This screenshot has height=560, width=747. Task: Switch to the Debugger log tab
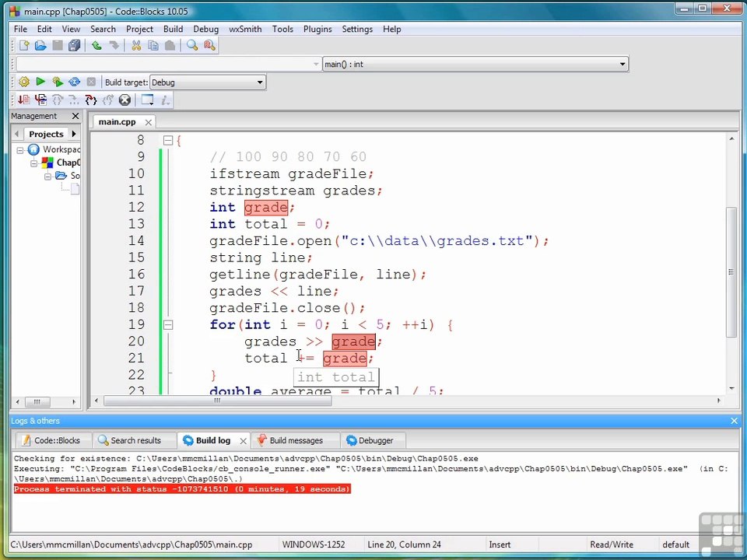coord(375,440)
